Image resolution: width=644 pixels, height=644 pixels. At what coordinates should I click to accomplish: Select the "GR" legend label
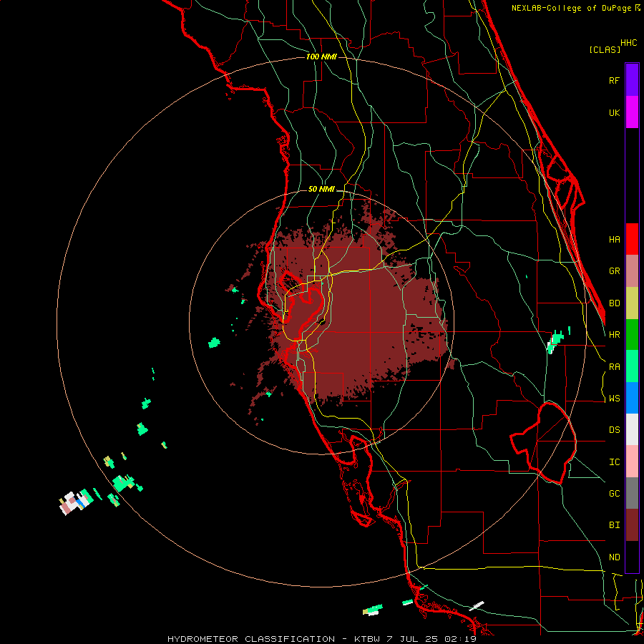pyautogui.click(x=614, y=271)
